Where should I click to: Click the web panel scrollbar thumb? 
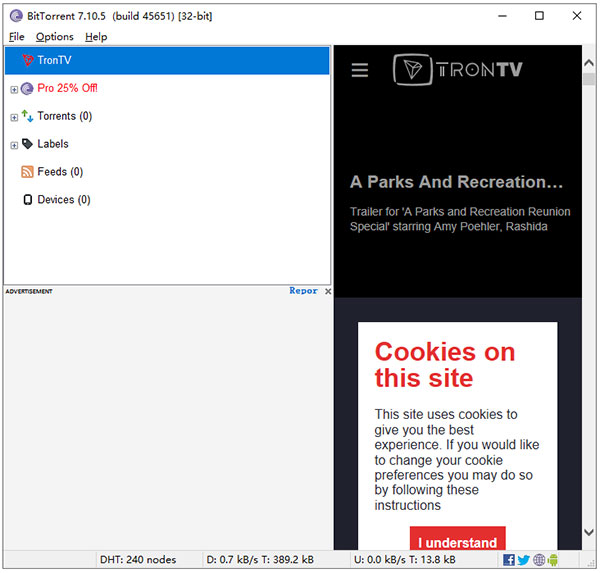(x=589, y=79)
